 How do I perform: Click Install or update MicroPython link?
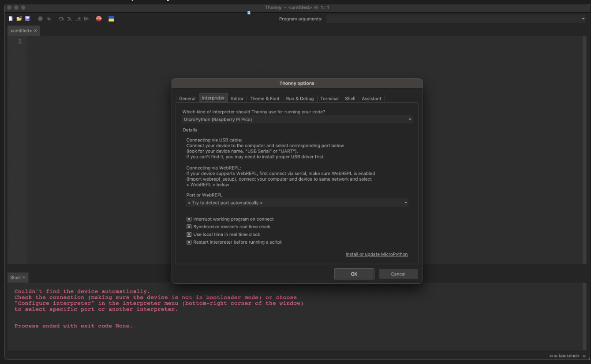coord(377,254)
